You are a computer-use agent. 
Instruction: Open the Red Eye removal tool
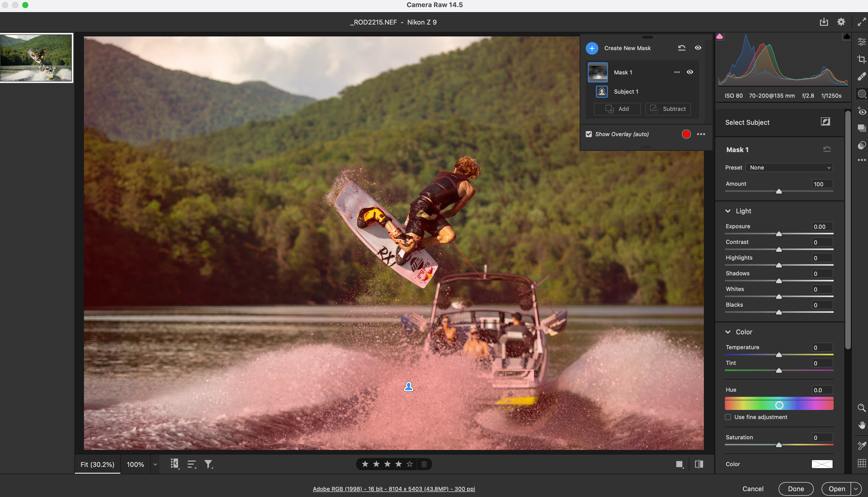[x=861, y=111]
